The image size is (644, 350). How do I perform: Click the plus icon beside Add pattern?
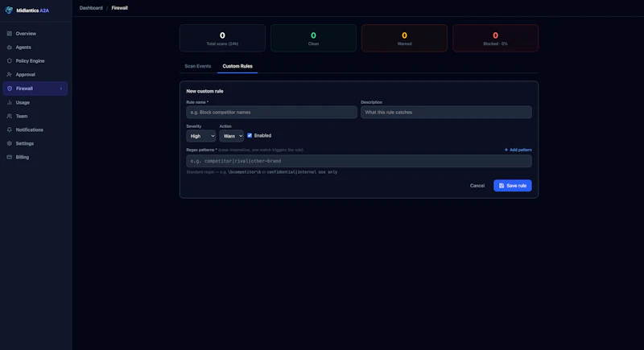pyautogui.click(x=506, y=150)
